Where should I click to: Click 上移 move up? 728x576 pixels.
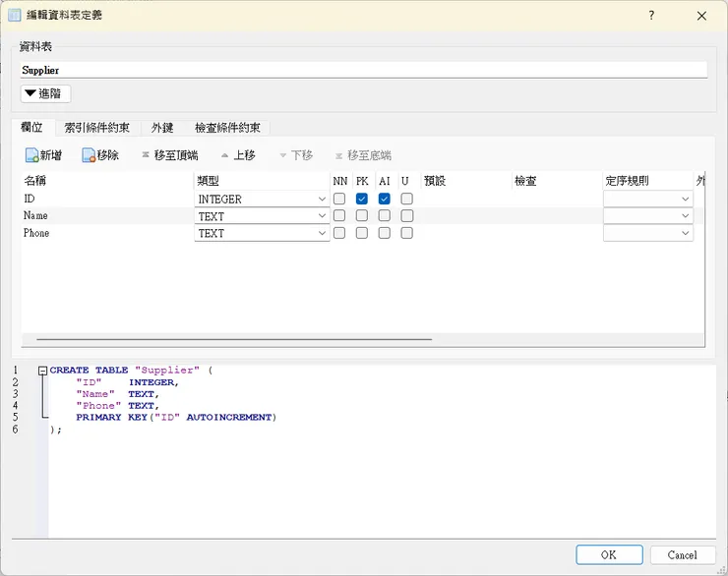tap(239, 155)
